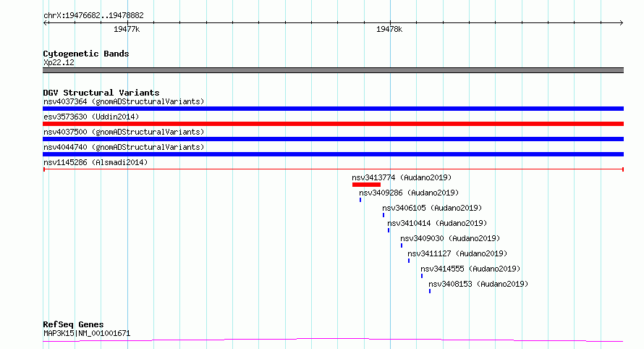
Task: Click the thin red line for nsv1145286
Action: [333, 169]
